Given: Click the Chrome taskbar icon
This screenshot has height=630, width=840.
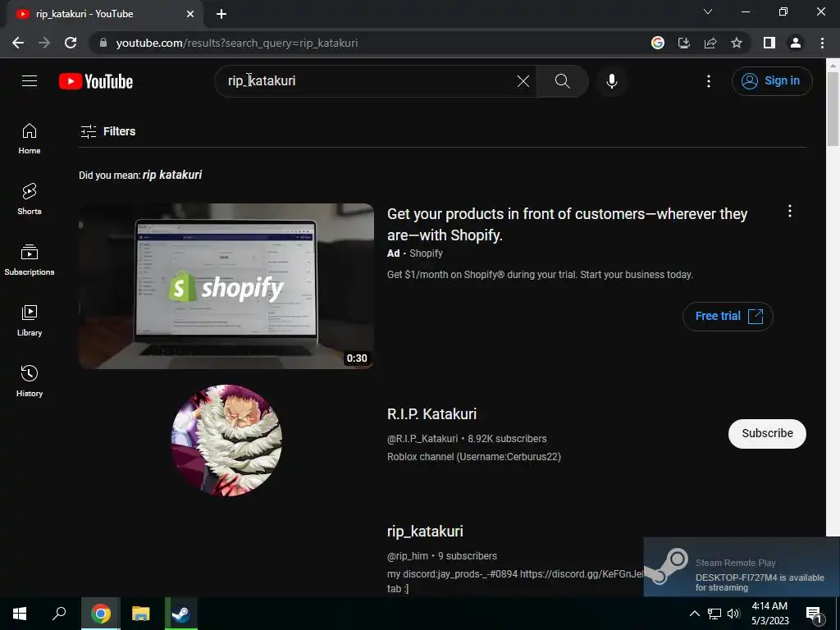Looking at the screenshot, I should tap(101, 614).
